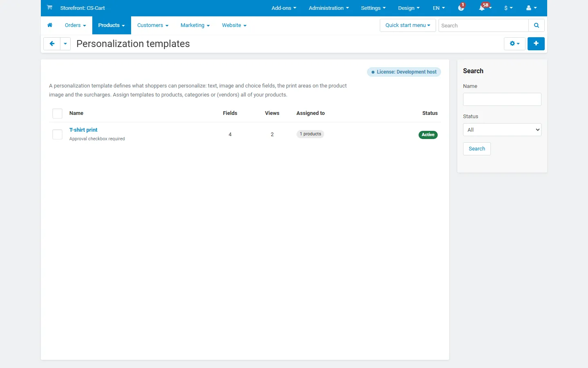Click the Fields column header
Screen dimensions: 588x368
coord(230,113)
